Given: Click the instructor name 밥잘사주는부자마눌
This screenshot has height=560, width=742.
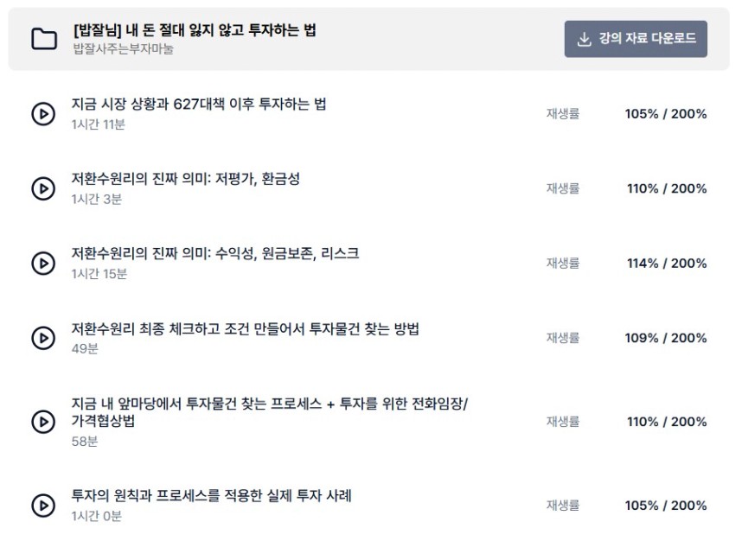Looking at the screenshot, I should click(123, 48).
